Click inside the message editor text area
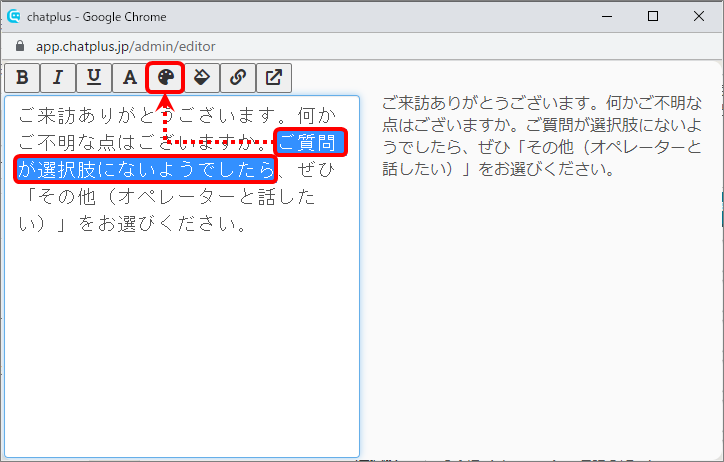 tap(182, 276)
